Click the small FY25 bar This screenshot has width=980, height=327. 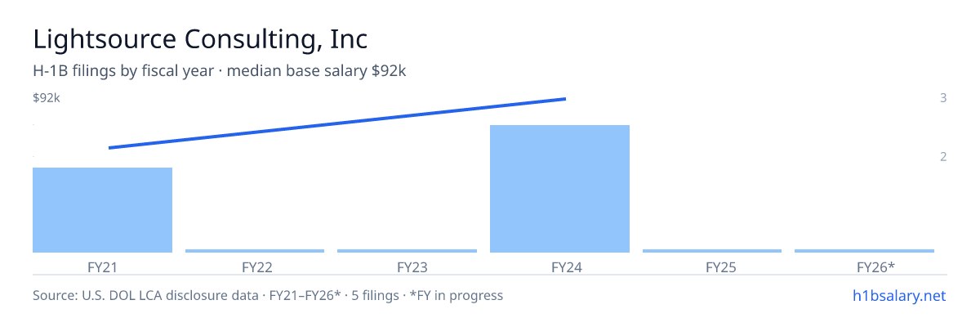click(712, 251)
